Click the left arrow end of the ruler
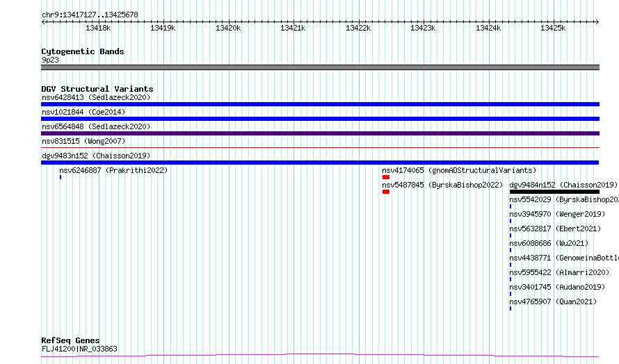The width and height of the screenshot is (619, 364). point(43,22)
